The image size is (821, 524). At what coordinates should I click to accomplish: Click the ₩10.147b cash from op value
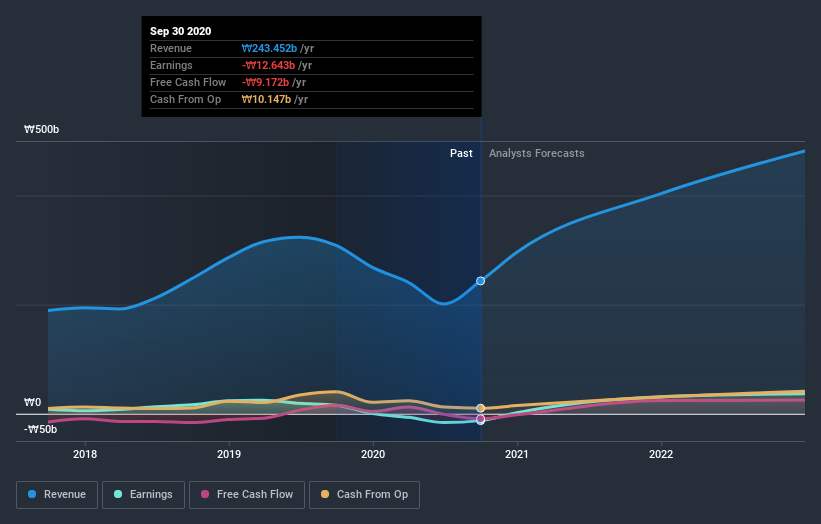267,99
